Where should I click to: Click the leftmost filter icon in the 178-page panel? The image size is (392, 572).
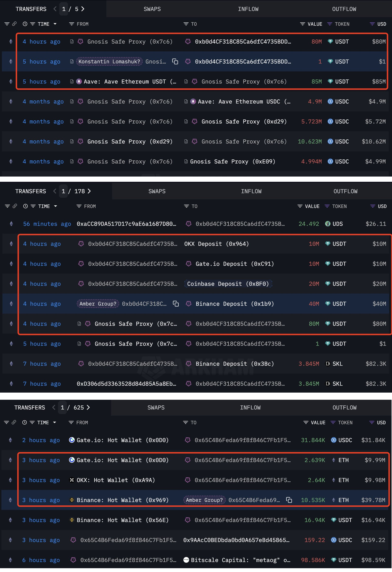click(x=7, y=206)
